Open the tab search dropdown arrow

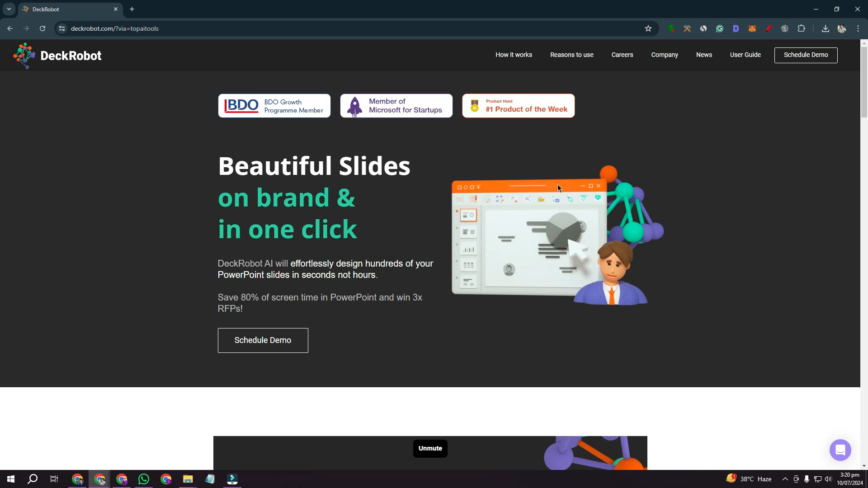coord(9,9)
